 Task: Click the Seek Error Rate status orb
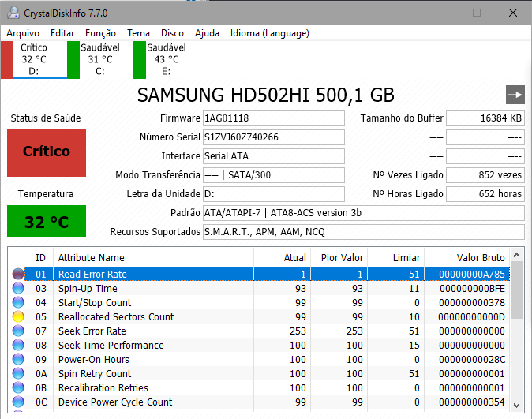[18, 331]
